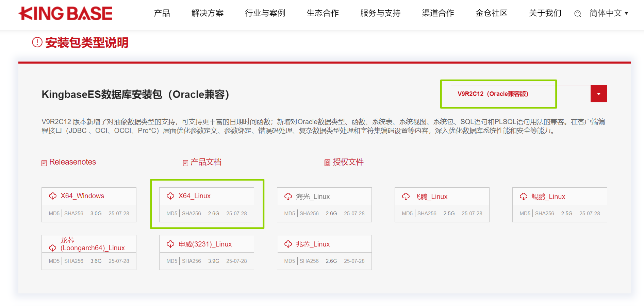Download the 龙芯 (Loongarch64)_Linux package
The height and width of the screenshot is (306, 644).
(93, 244)
